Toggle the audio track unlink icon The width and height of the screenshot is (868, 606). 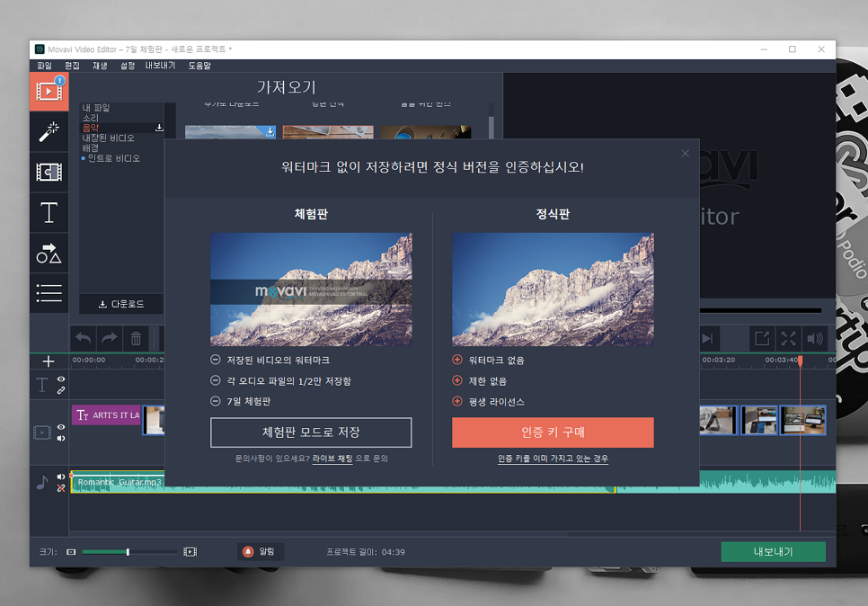(61, 488)
